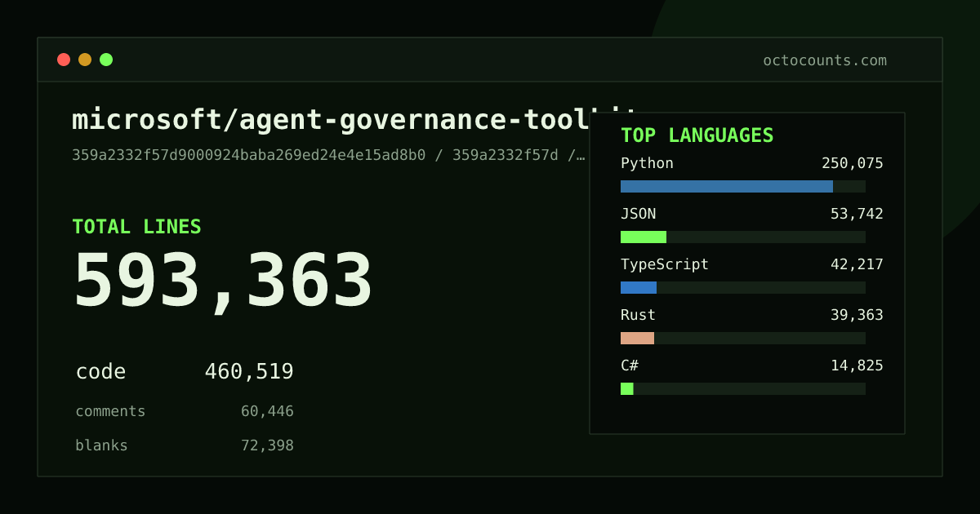Select the blanks value 72,398
The height and width of the screenshot is (514, 980).
(x=267, y=445)
